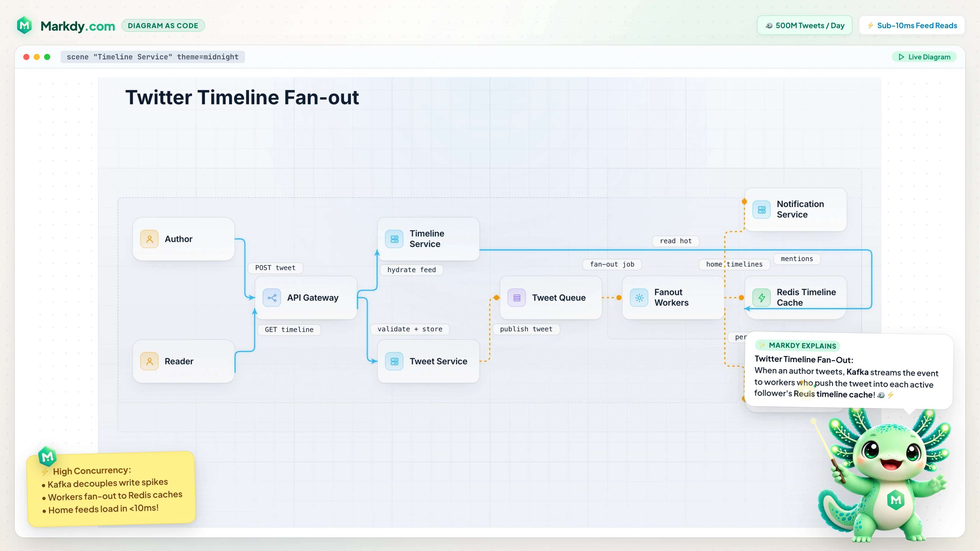The width and height of the screenshot is (980, 551).
Task: Click the yellow window dot
Action: 37,57
